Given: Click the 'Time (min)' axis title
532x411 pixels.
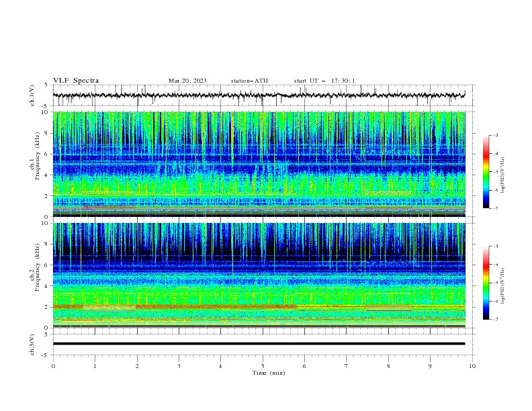Looking at the screenshot, I should tap(269, 373).
